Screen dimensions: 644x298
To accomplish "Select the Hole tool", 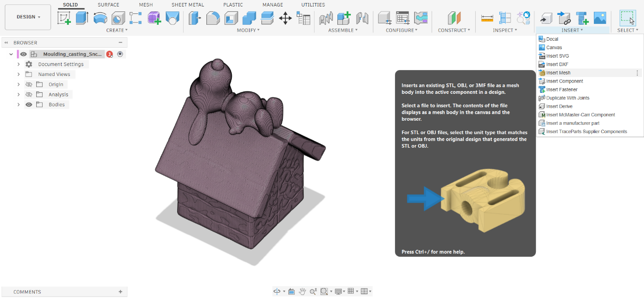I will (118, 19).
